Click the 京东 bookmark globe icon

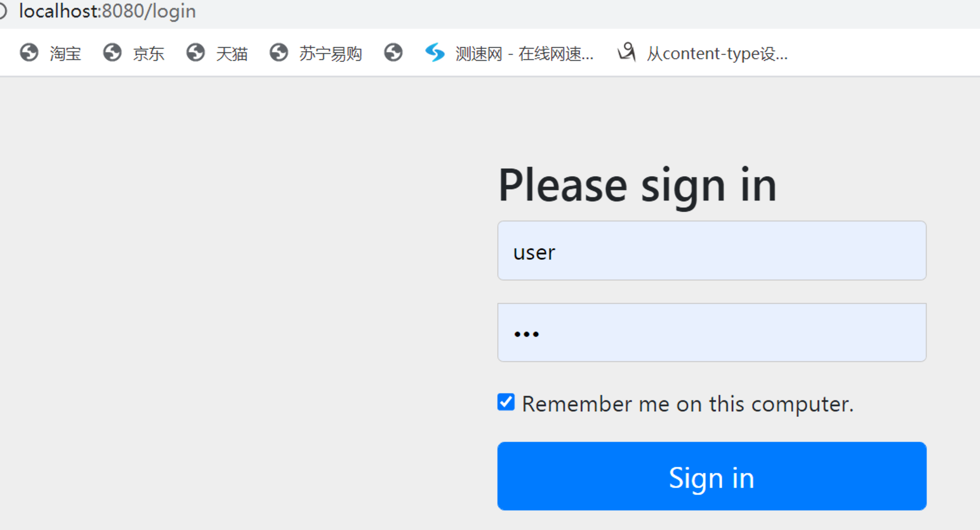(112, 53)
